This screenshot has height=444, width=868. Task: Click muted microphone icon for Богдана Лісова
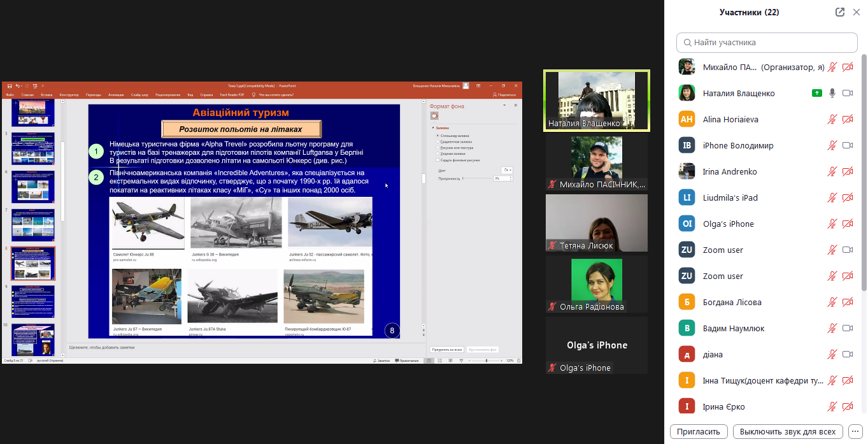tap(832, 302)
